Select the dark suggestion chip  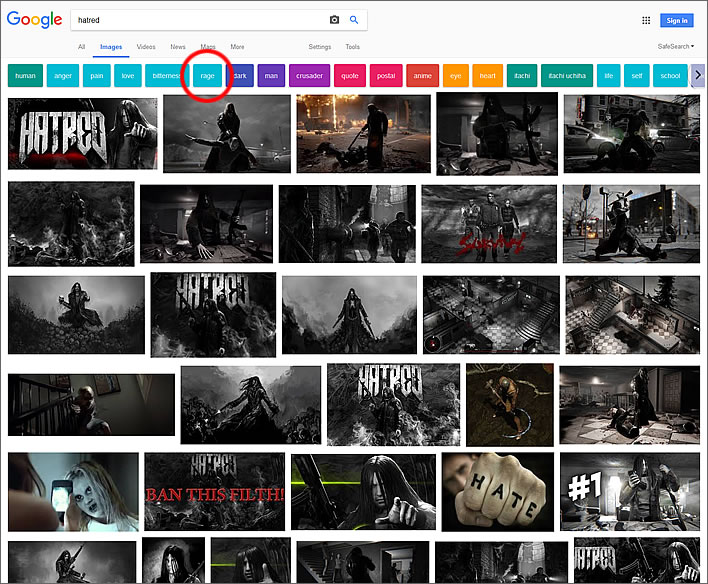[240, 75]
